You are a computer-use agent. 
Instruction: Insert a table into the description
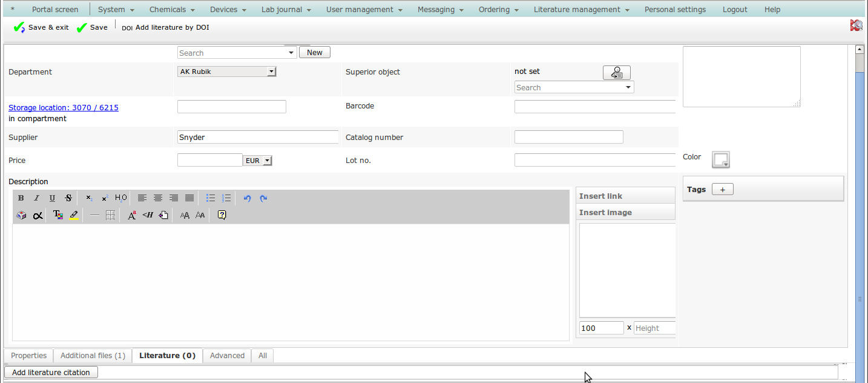tap(110, 215)
